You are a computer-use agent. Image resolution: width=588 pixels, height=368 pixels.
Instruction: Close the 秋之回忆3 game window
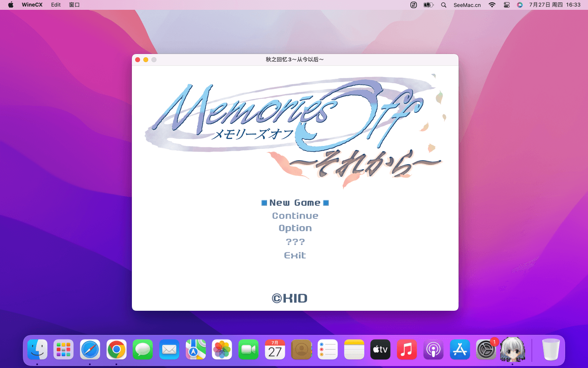click(138, 60)
